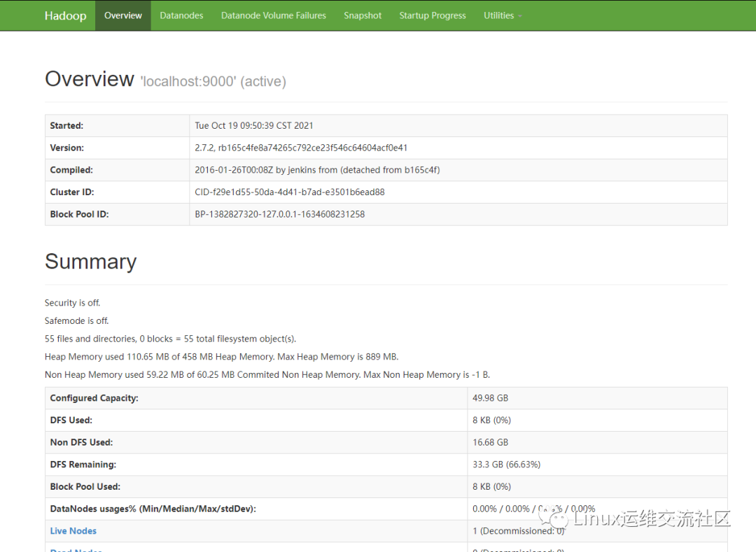
Task: Click the DataNodes usages% label
Action: [x=153, y=509]
